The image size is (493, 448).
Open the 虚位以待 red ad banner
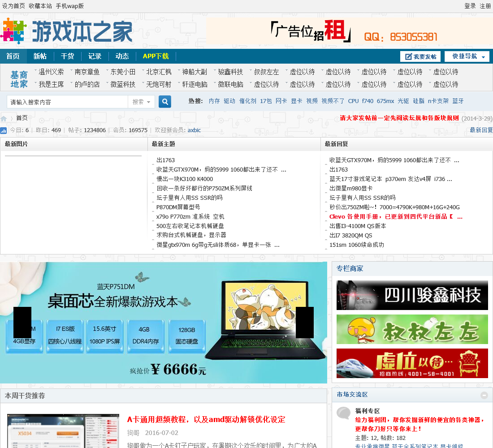412,363
